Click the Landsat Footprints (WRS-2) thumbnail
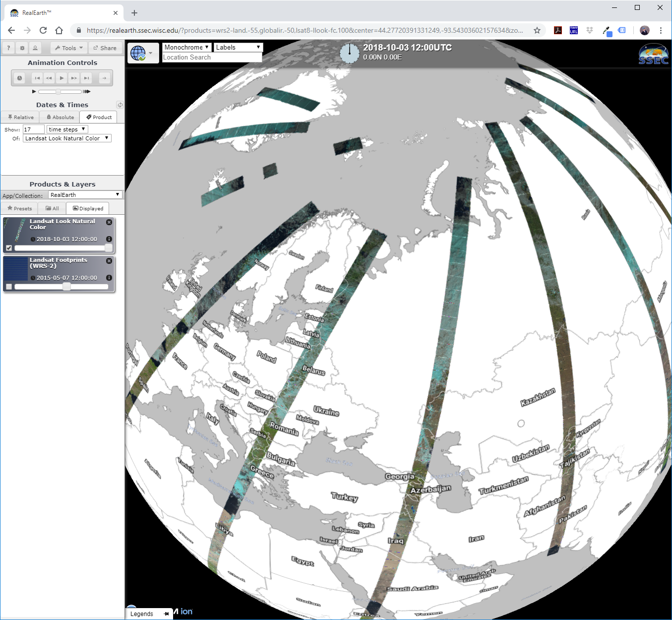The height and width of the screenshot is (620, 672). [x=15, y=269]
